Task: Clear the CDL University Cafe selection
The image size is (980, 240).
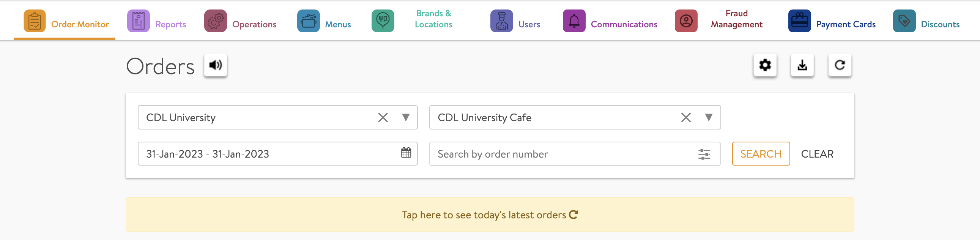Action: (x=685, y=117)
